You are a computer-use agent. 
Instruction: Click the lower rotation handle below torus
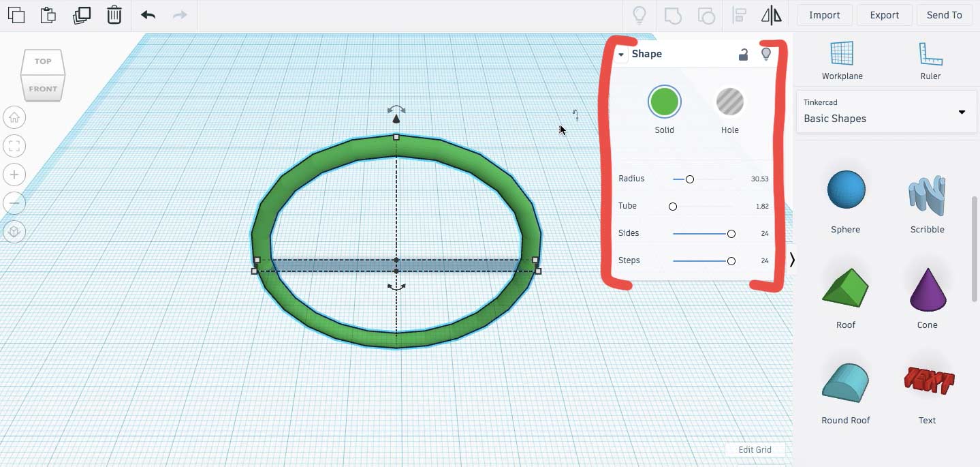[x=396, y=287]
